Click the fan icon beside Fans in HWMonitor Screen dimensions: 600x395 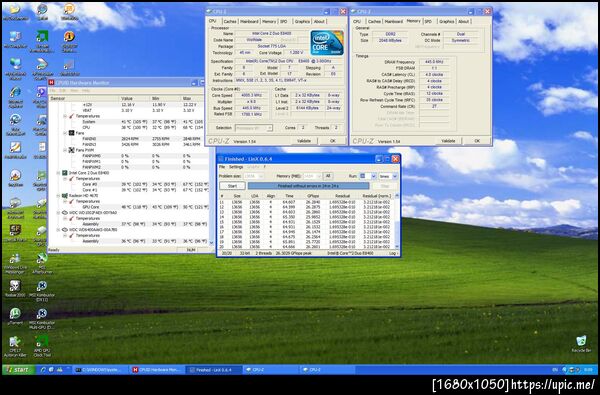click(x=71, y=133)
